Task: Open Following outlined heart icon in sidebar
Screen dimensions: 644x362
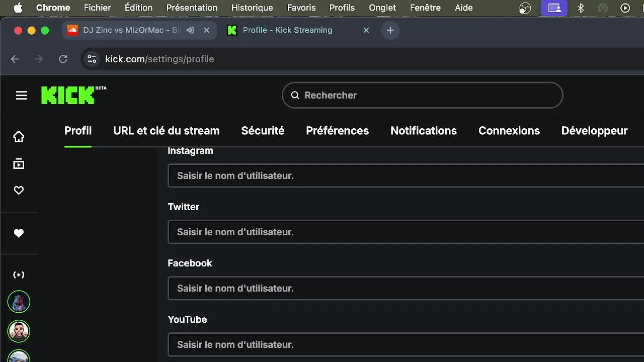Action: coord(19,191)
